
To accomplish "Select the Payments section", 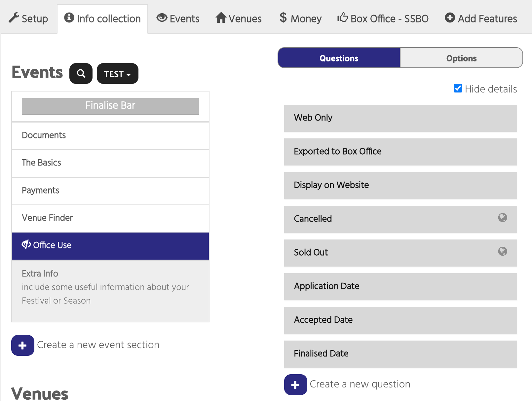I will point(110,191).
